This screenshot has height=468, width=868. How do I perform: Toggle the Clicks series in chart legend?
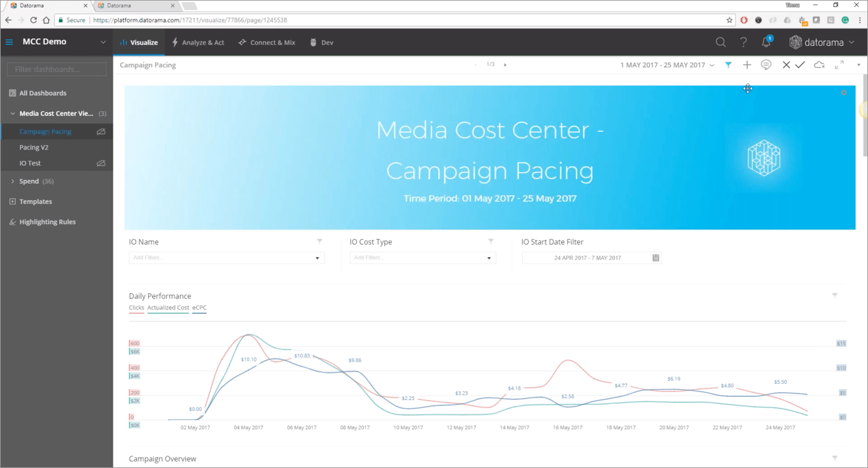pos(136,308)
